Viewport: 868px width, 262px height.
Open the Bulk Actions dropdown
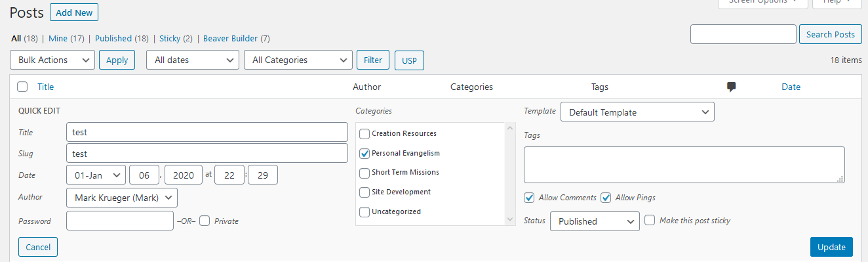53,60
